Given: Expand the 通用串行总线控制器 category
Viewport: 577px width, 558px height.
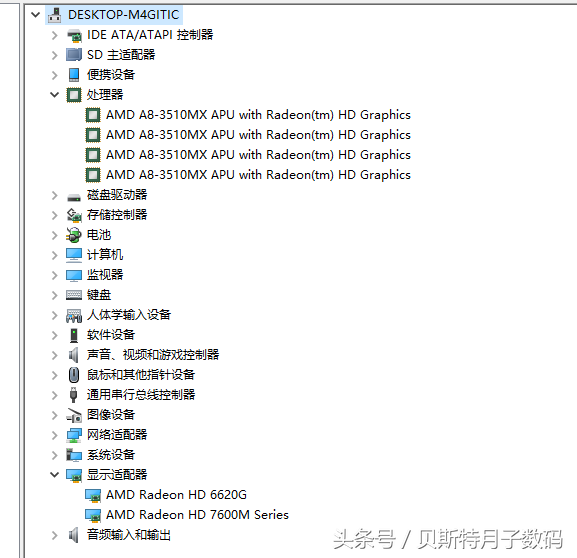Looking at the screenshot, I should click(x=55, y=395).
